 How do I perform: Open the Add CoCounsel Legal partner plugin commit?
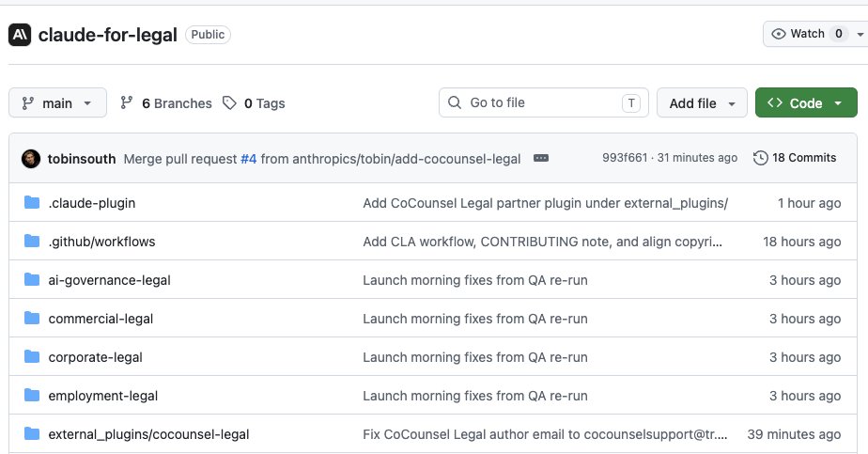545,203
